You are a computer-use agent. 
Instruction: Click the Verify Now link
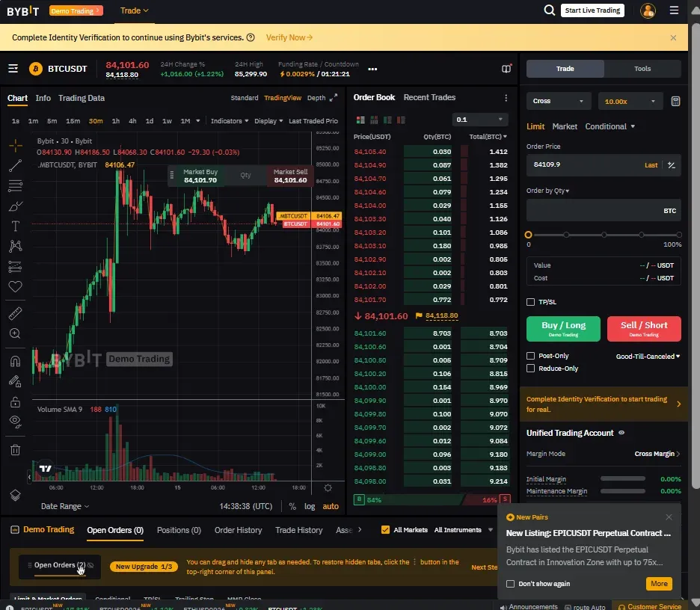click(289, 37)
